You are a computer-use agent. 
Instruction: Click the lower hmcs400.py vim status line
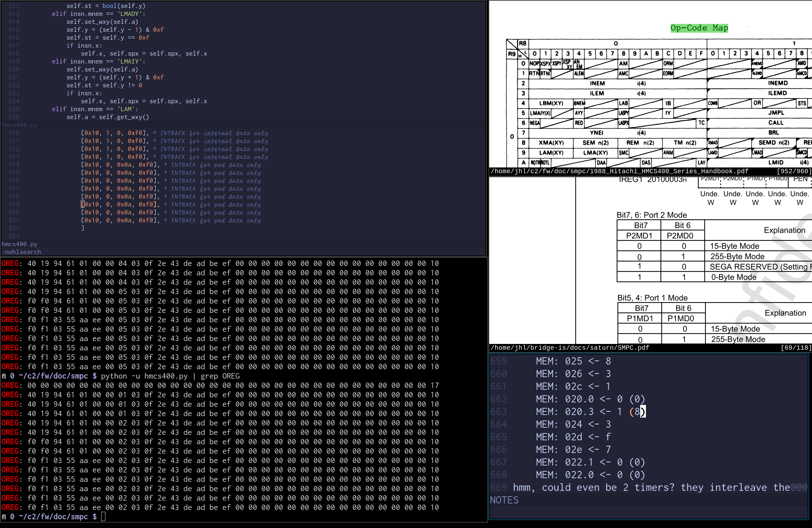243,244
